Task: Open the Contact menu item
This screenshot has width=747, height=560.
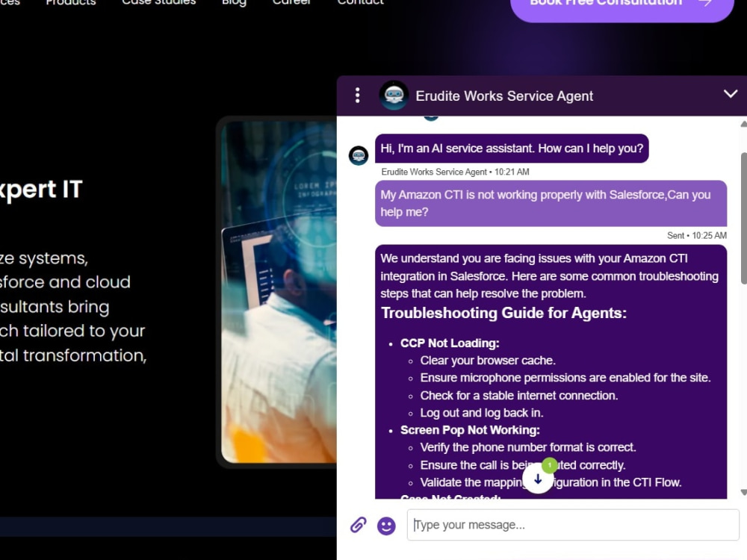Action: point(360,2)
